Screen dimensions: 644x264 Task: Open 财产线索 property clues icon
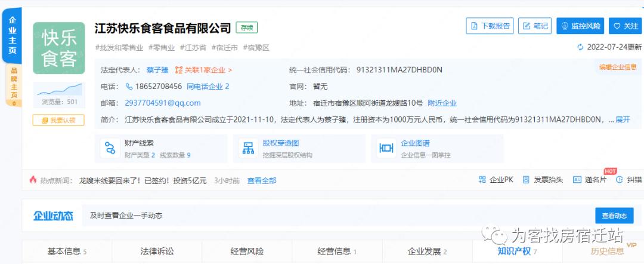tap(110, 148)
